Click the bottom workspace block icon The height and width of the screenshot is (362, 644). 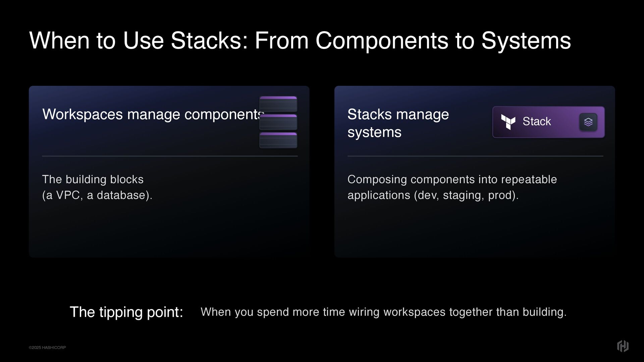(x=278, y=140)
